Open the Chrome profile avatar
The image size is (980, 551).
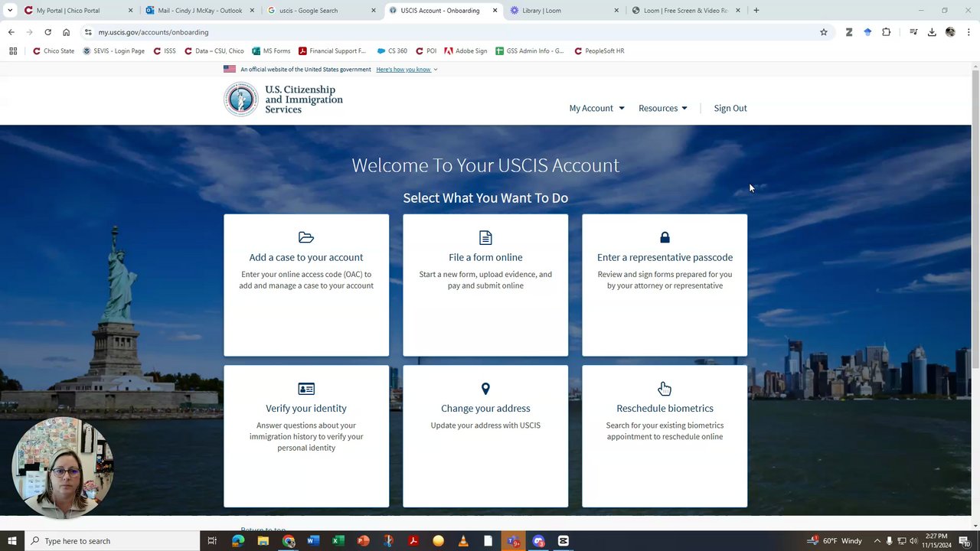pyautogui.click(x=950, y=32)
